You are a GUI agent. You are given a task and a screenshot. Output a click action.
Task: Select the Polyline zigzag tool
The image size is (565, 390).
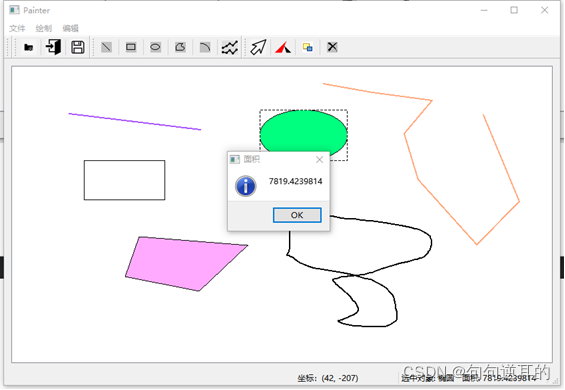pos(230,47)
